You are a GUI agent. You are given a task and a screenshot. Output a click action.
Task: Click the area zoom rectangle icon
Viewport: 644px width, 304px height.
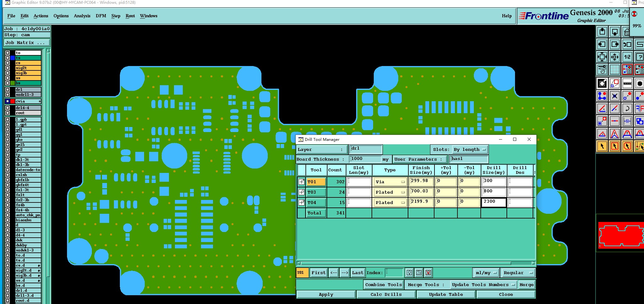click(x=615, y=83)
